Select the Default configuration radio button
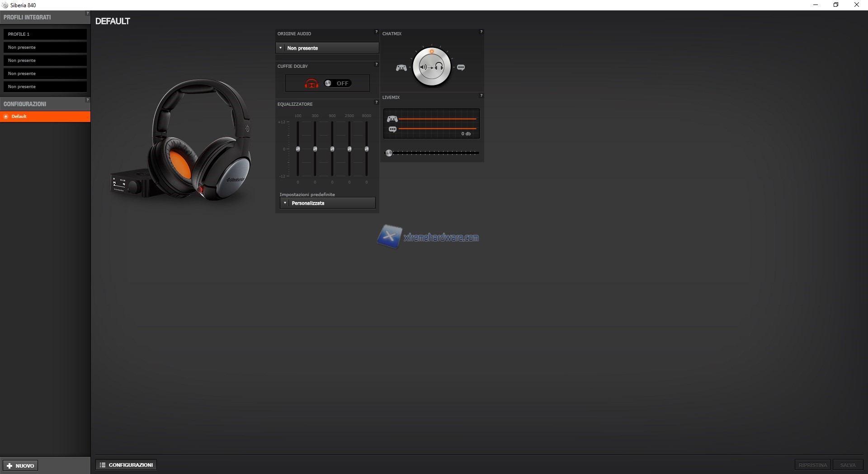 coord(6,117)
